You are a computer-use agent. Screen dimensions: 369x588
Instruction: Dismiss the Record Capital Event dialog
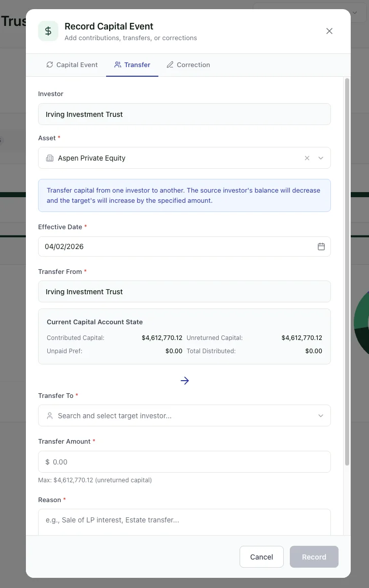(329, 31)
